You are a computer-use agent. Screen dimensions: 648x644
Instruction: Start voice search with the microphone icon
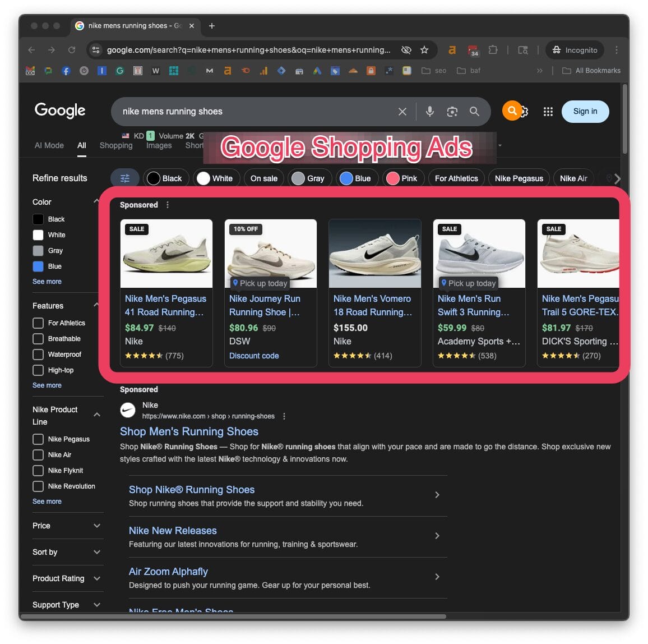coord(430,111)
